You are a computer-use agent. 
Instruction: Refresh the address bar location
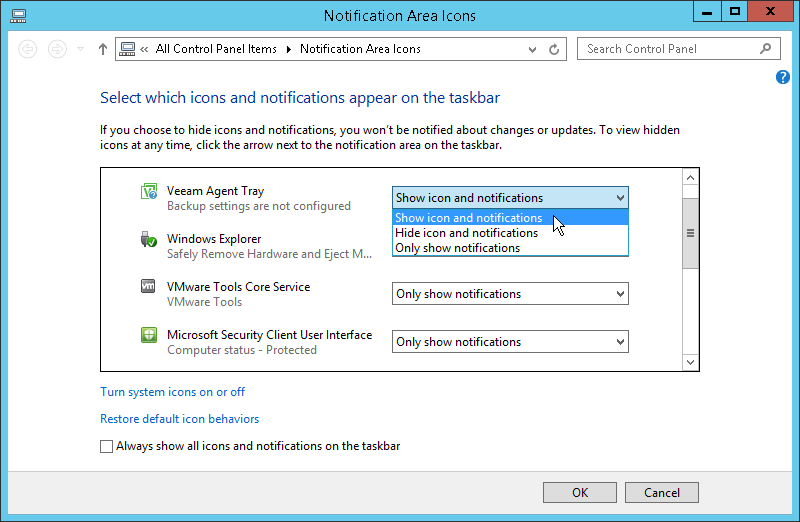(x=554, y=49)
